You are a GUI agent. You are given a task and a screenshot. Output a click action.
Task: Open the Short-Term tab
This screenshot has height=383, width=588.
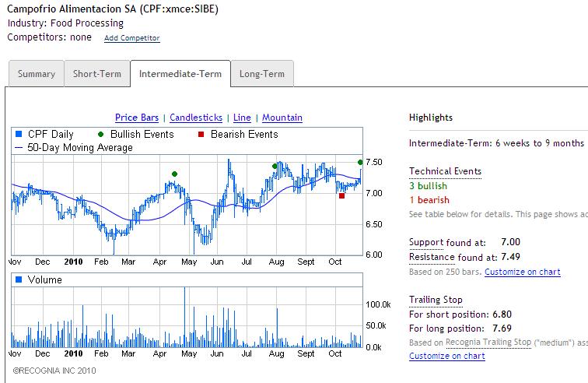(x=97, y=74)
